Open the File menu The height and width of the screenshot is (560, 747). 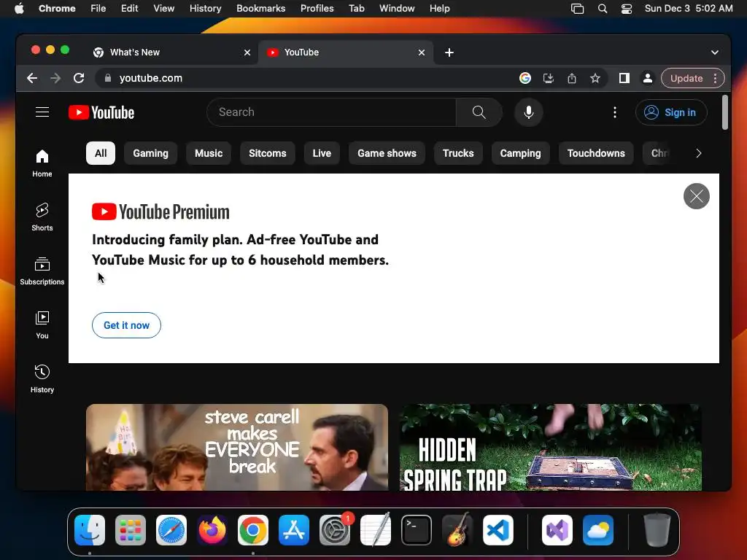pos(98,9)
